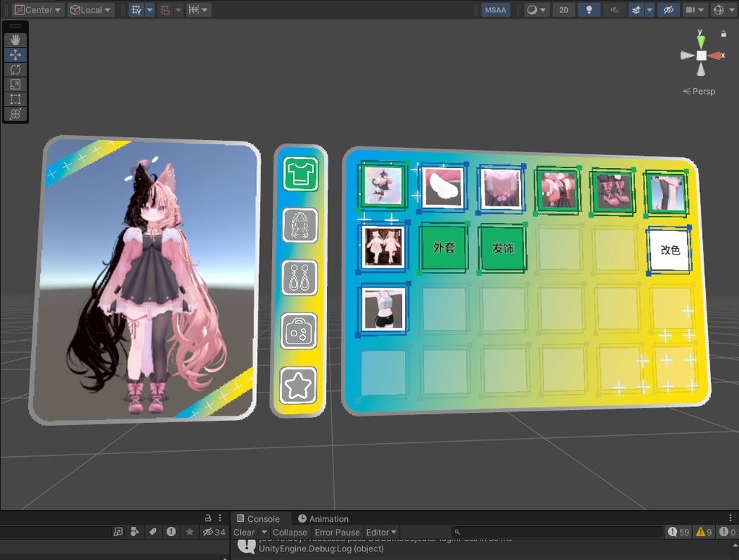
Task: Click the favorites star icon in Project bar
Action: [190, 532]
